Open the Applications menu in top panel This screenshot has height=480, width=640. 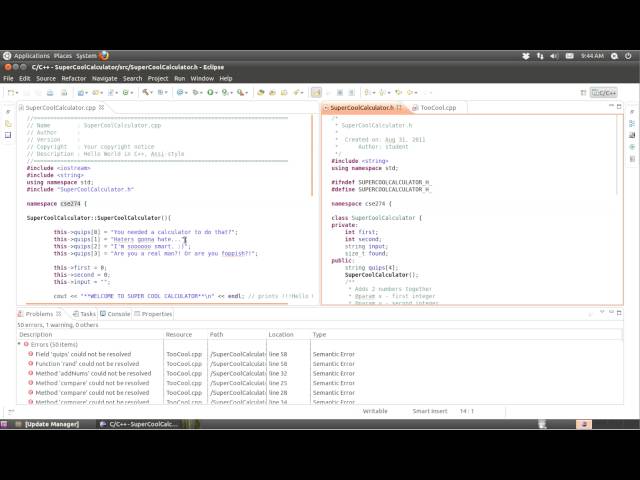31,56
